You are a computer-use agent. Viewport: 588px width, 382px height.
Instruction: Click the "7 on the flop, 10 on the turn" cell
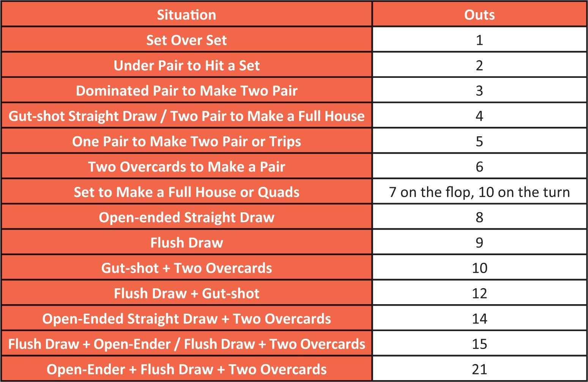click(x=479, y=192)
